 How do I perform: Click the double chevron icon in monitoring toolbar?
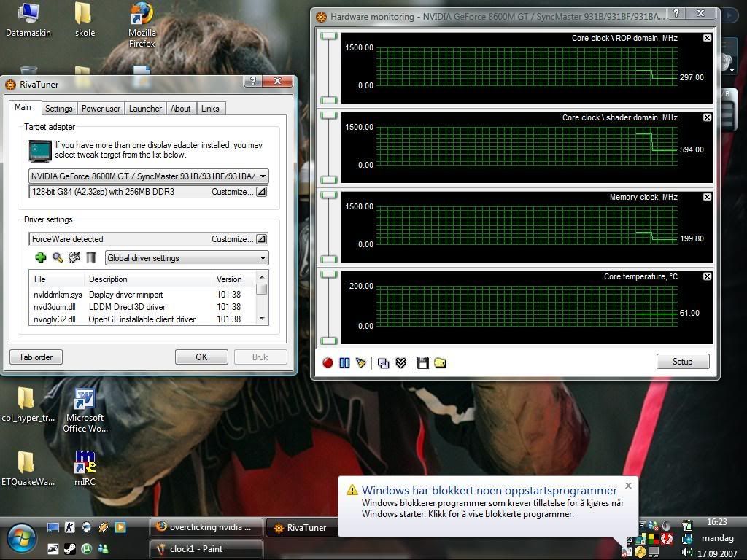click(400, 363)
